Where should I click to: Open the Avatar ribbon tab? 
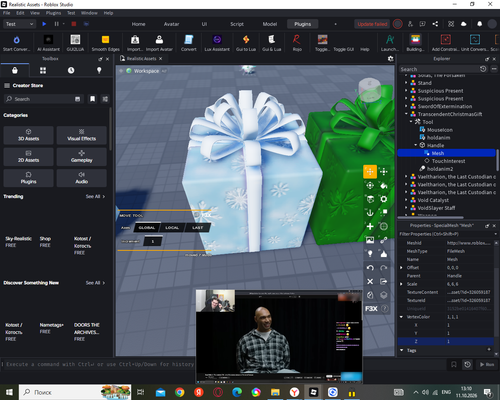pyautogui.click(x=171, y=24)
